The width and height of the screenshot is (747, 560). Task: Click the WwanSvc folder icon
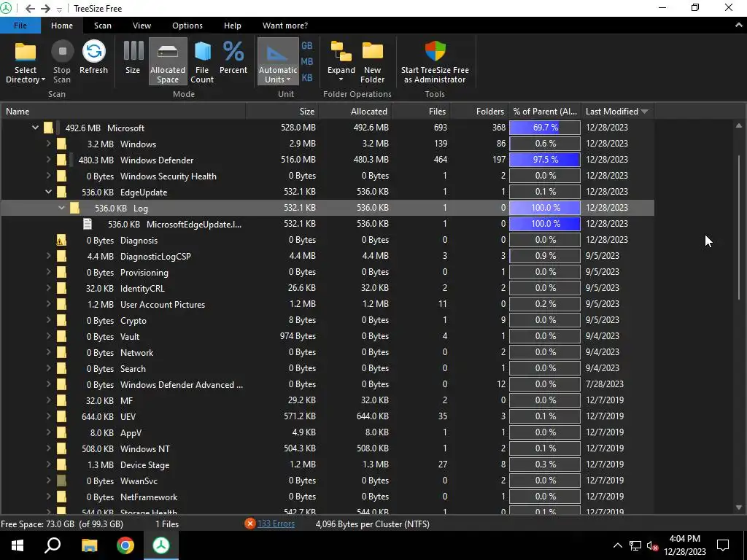61,481
